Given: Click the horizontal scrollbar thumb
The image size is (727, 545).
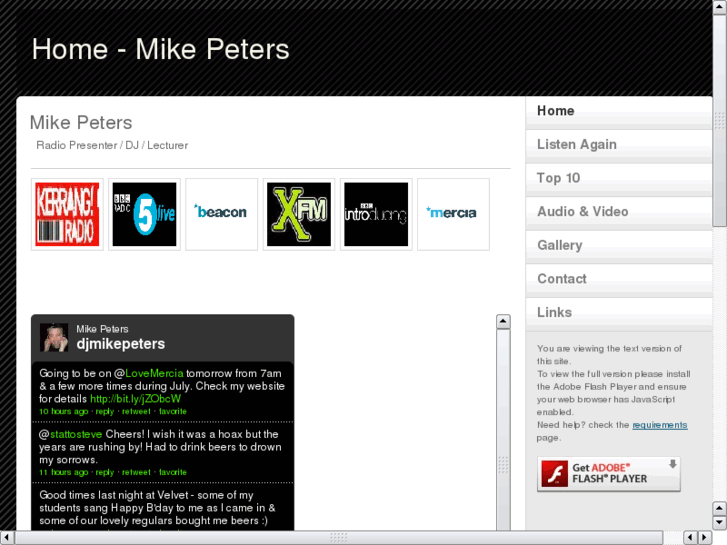Looking at the screenshot, I should click(338, 538).
